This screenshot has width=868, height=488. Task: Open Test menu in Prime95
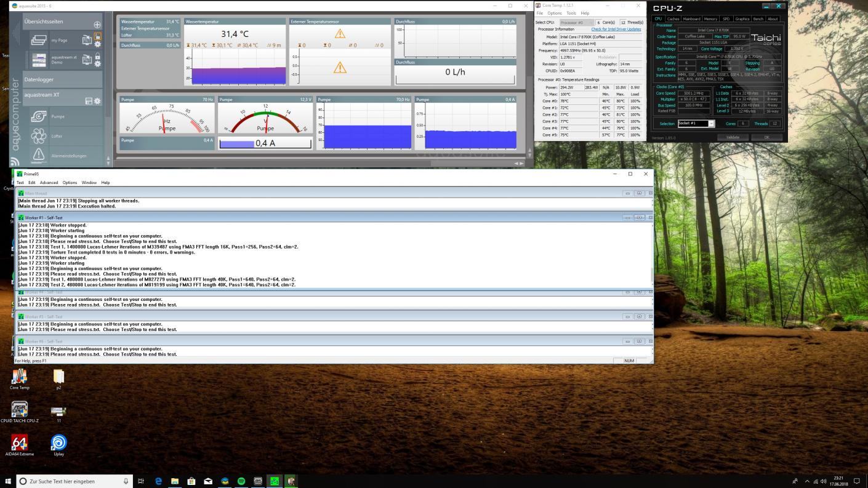click(x=20, y=182)
